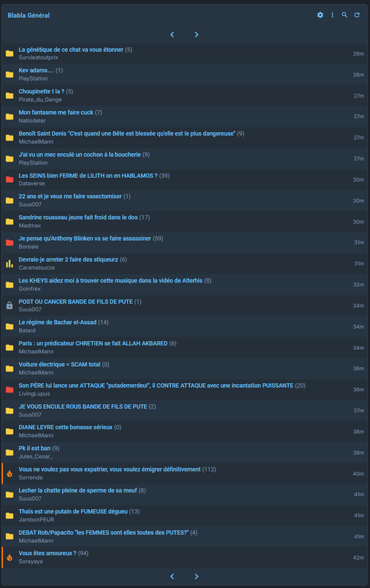This screenshot has width=370, height=588.
Task: Open topic La génétique de ce chat
Action: (71, 49)
